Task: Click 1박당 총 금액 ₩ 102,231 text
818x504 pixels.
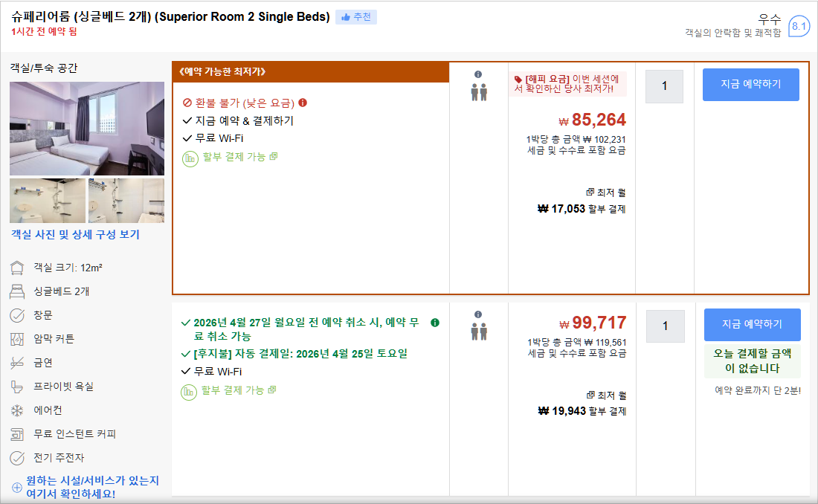Action: tap(576, 139)
